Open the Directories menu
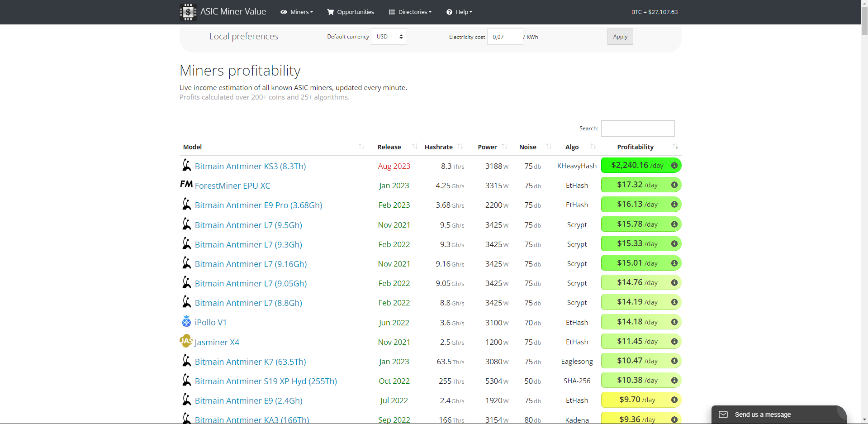 coord(410,12)
